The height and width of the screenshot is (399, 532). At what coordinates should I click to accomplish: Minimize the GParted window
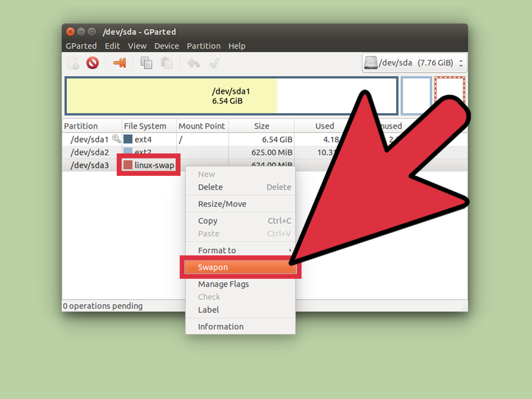click(81, 32)
